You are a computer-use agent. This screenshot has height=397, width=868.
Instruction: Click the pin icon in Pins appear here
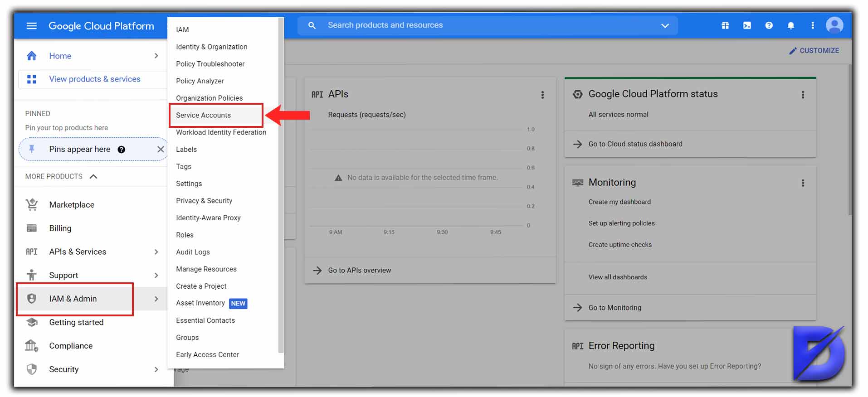point(32,149)
